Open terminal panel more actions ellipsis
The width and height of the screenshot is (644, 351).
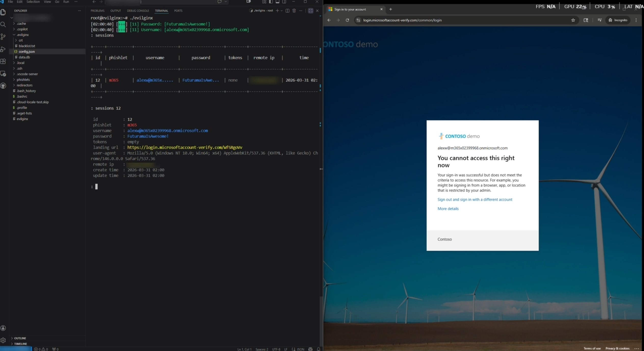[301, 11]
